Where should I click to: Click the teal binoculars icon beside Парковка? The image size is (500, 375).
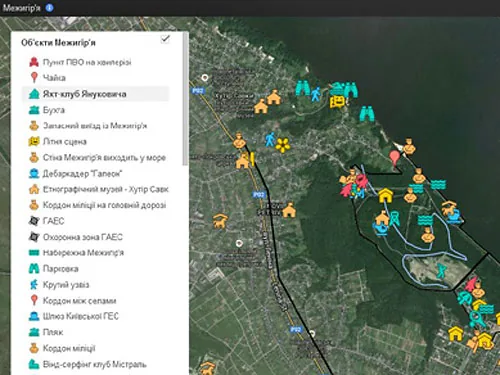click(34, 268)
